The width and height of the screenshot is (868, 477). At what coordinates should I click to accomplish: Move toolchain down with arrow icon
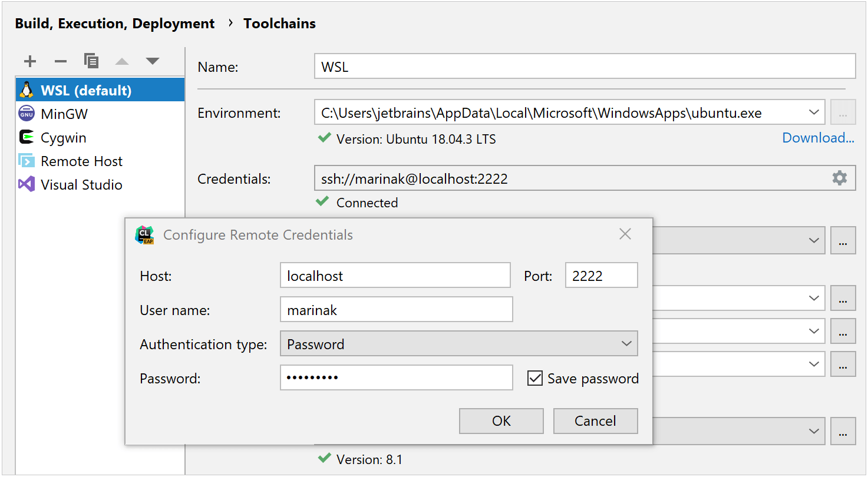pos(153,61)
